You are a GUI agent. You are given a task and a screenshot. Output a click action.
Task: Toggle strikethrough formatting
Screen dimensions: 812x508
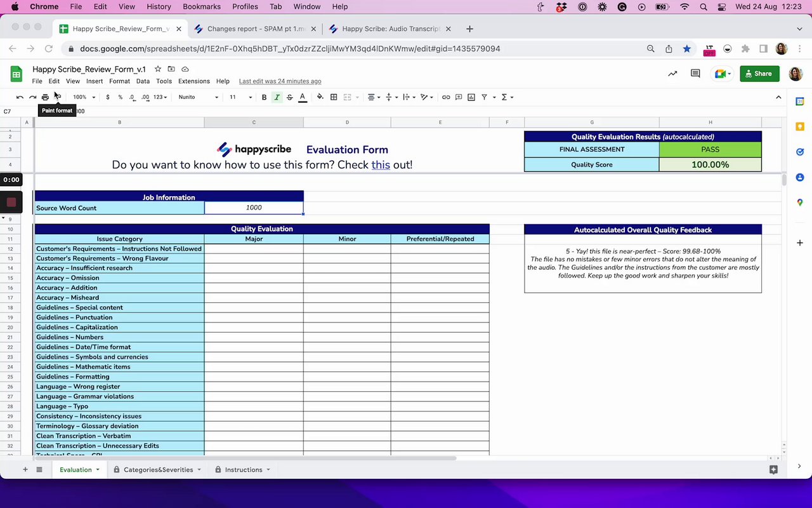[290, 97]
